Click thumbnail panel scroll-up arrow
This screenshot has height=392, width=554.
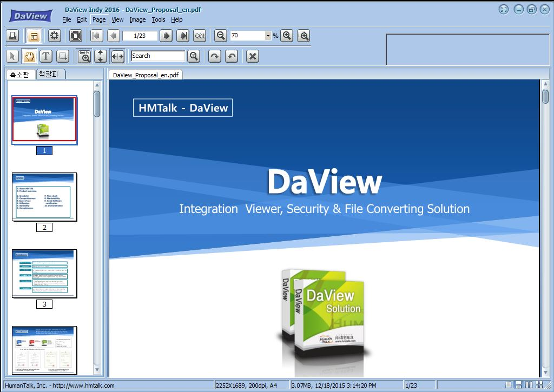[x=97, y=85]
